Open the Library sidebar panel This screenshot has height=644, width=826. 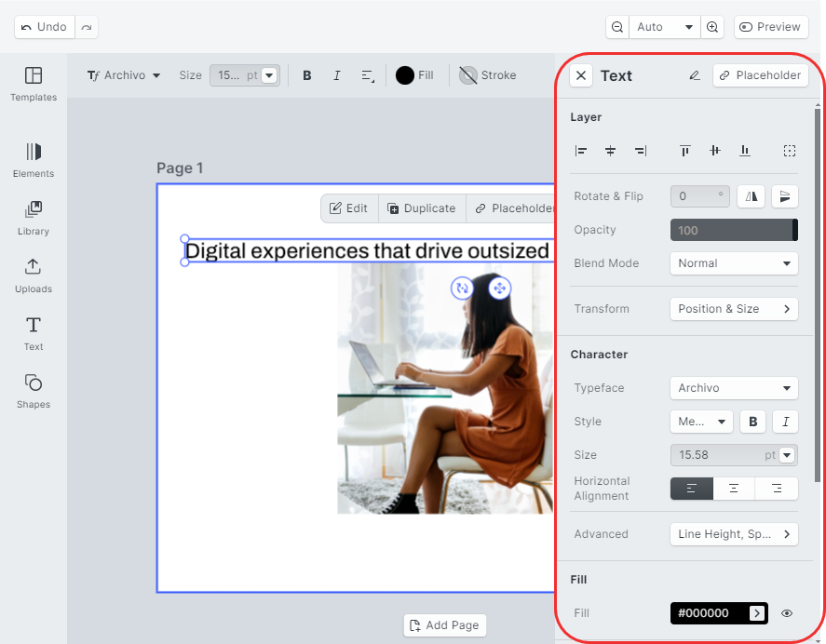pyautogui.click(x=34, y=219)
